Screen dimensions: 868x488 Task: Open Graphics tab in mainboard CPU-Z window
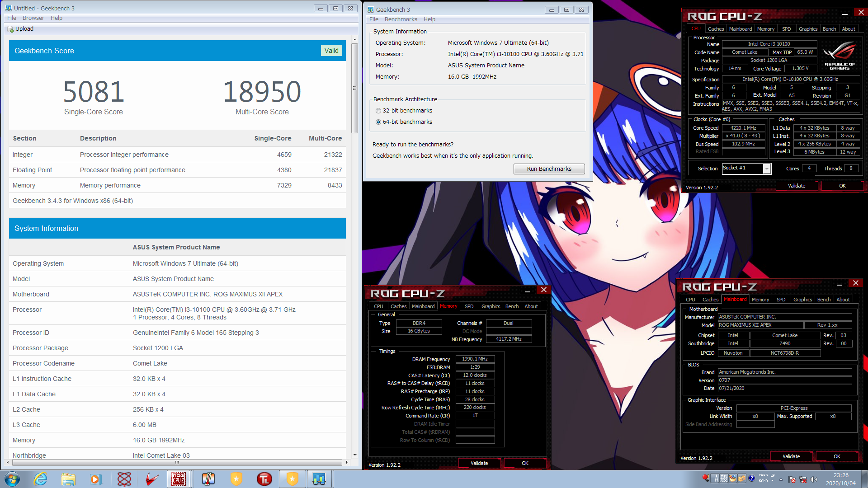click(x=802, y=300)
